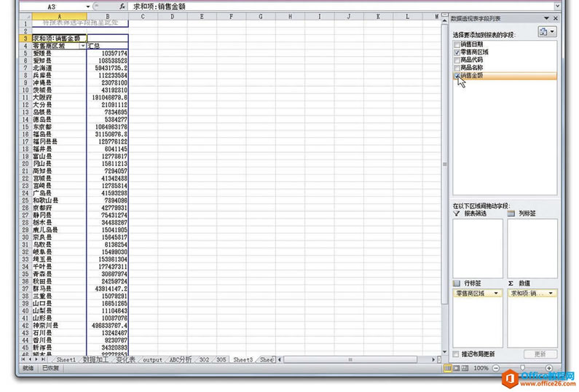Click the zoom out minus button
Screen dimensions: 579x392
coord(496,368)
